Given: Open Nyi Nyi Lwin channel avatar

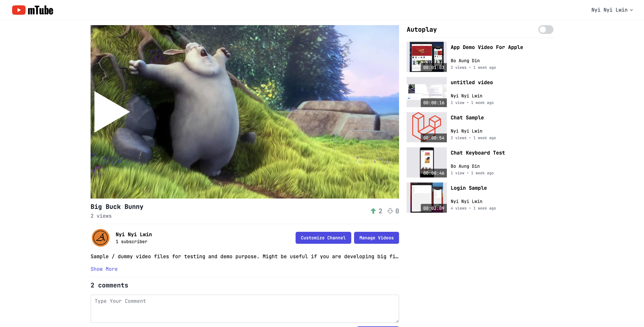Looking at the screenshot, I should coord(100,238).
